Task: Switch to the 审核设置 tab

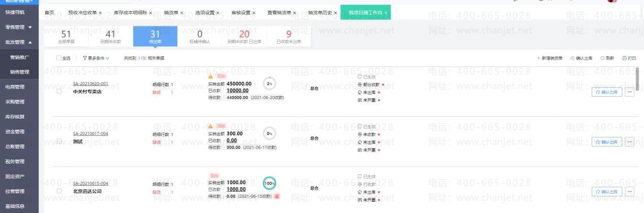Action: pos(240,13)
